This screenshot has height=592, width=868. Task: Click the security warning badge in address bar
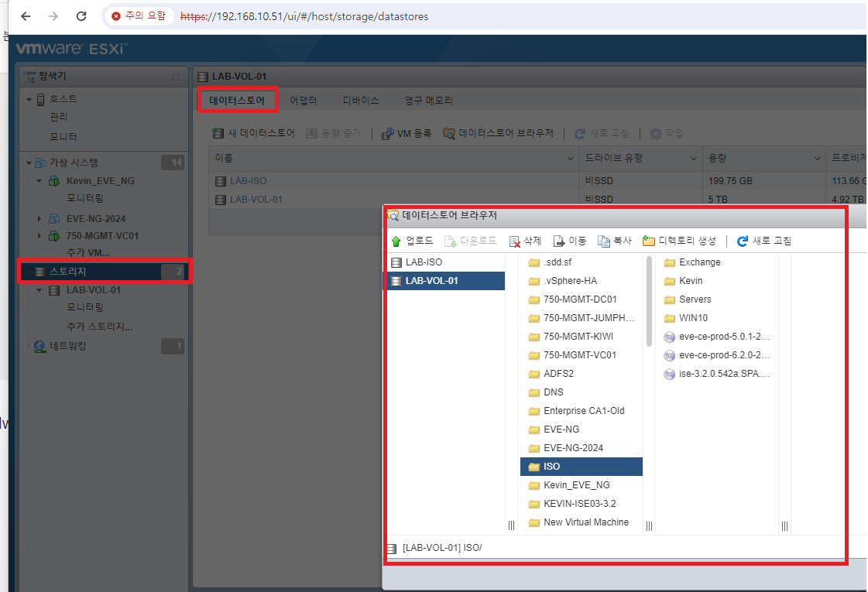pyautogui.click(x=139, y=16)
